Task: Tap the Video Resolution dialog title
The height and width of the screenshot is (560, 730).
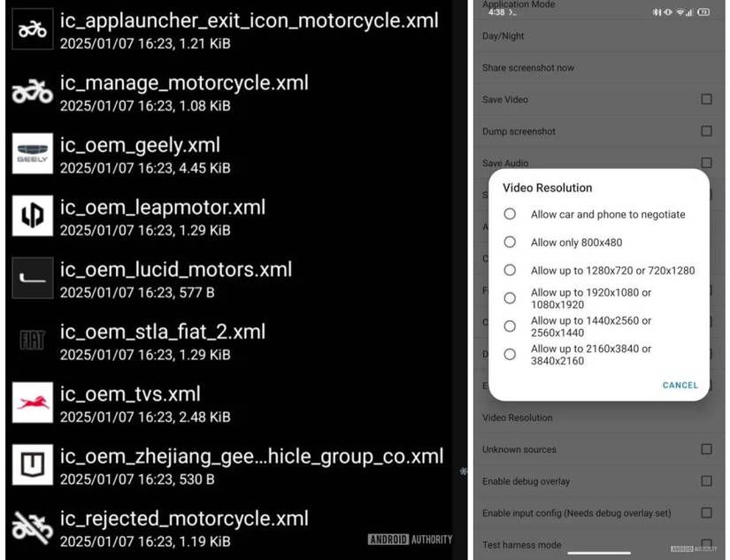Action: coord(548,188)
